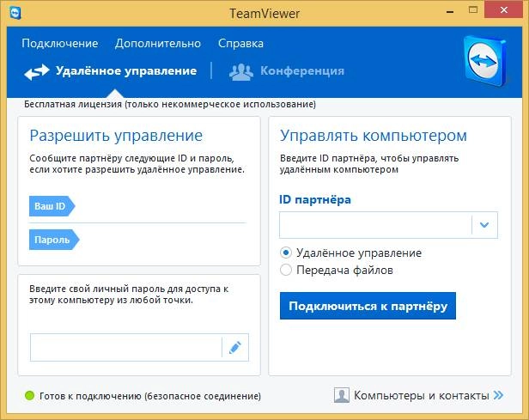Open the Справка menu
529x420 pixels.
(x=240, y=44)
